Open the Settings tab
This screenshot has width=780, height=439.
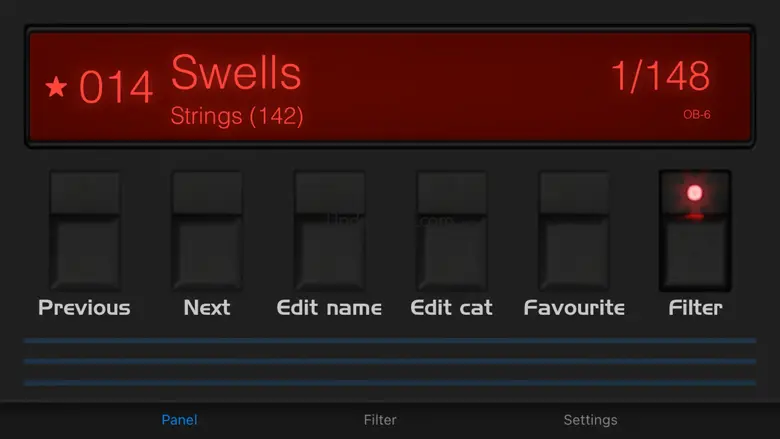coord(590,420)
